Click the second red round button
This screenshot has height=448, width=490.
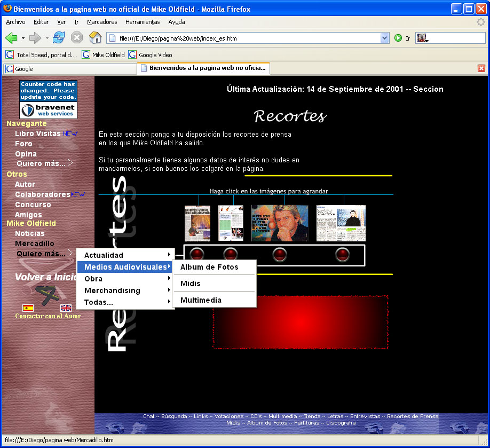[230, 254]
